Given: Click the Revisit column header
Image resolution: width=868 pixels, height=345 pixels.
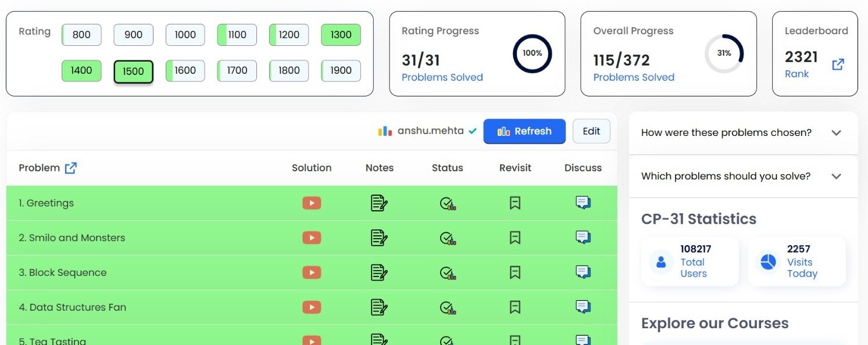Looking at the screenshot, I should coord(515,168).
